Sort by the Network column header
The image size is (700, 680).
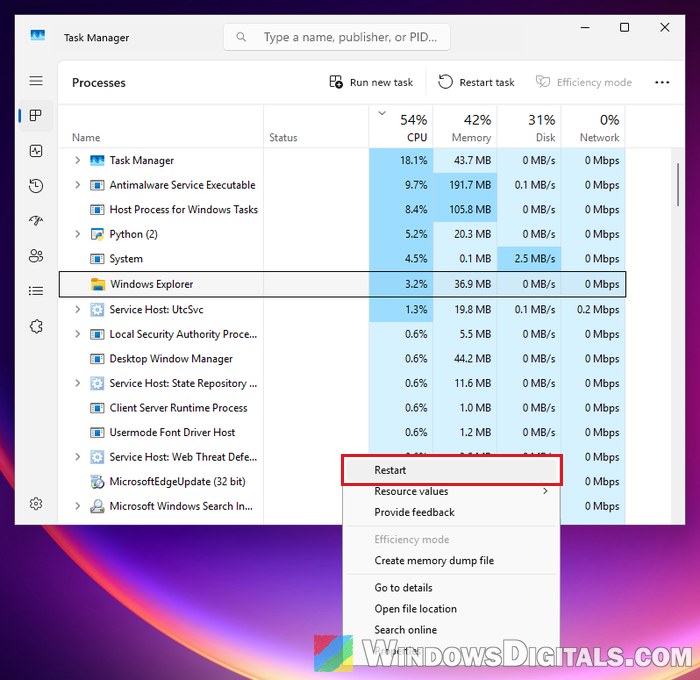593,127
